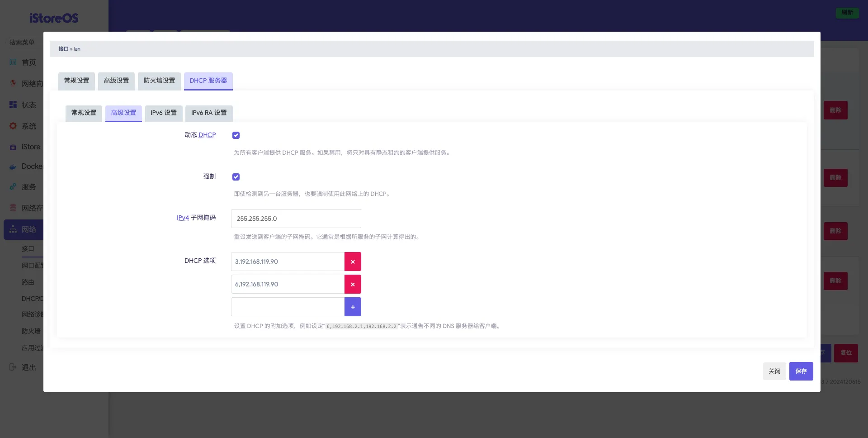Close the dialog with 关闭 button
Screen dimensions: 868x438
click(774, 371)
